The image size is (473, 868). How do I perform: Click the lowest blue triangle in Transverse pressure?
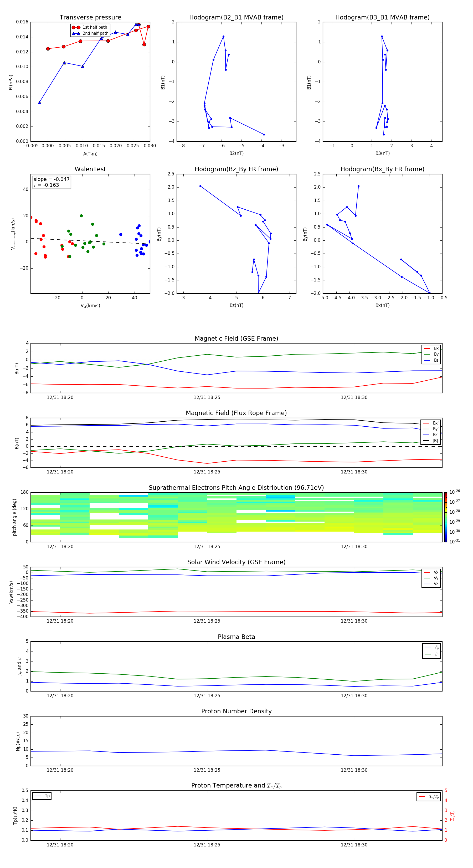click(39, 102)
